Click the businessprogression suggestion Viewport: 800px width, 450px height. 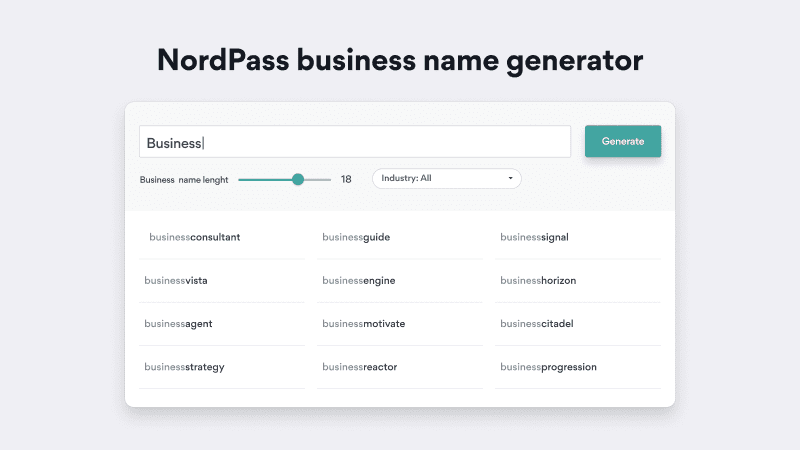[548, 367]
